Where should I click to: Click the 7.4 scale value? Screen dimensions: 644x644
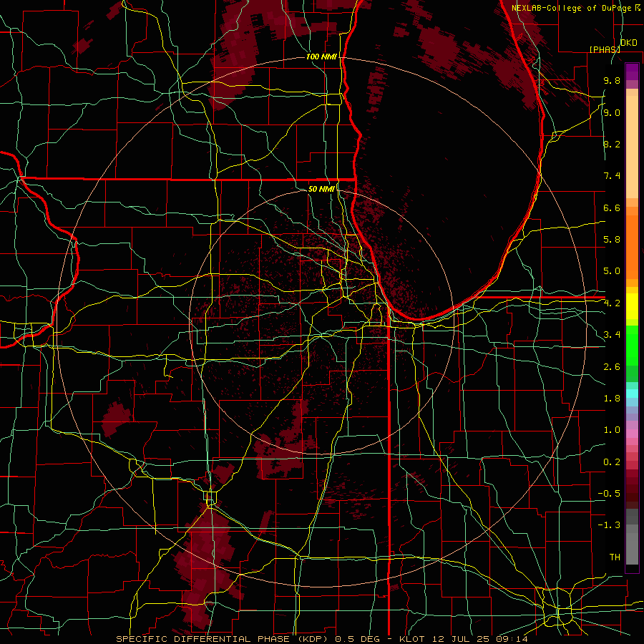(612, 176)
